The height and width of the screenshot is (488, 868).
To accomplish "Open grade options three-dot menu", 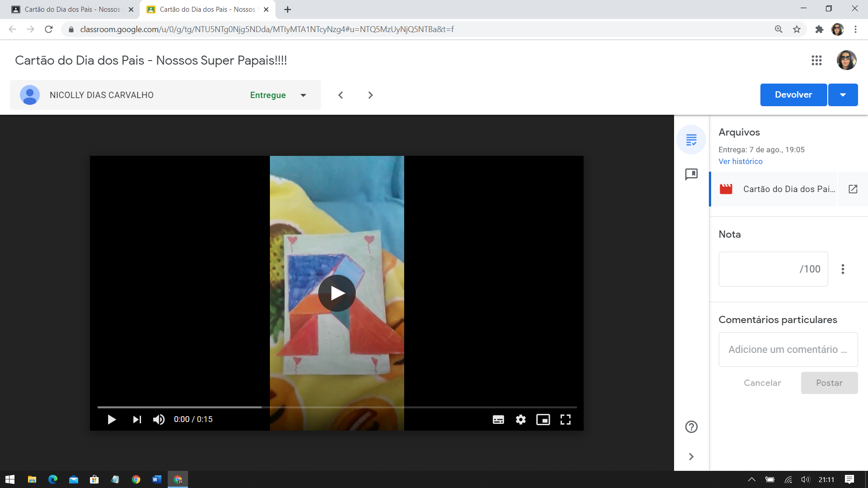I will [x=843, y=269].
